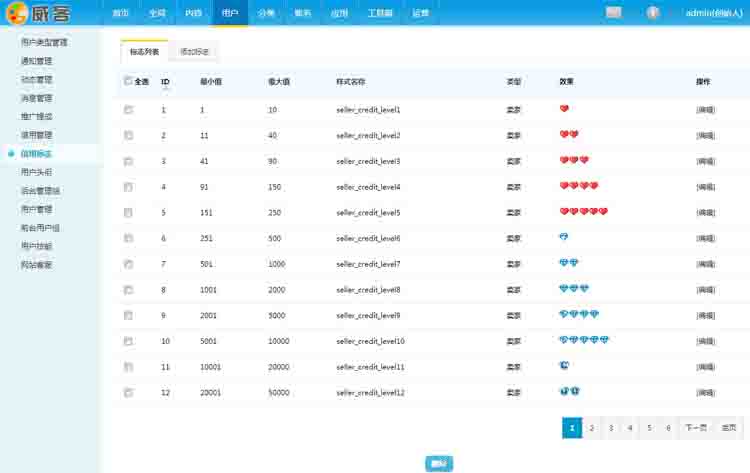Toggle the 全选 select-all checkbox

[x=128, y=81]
